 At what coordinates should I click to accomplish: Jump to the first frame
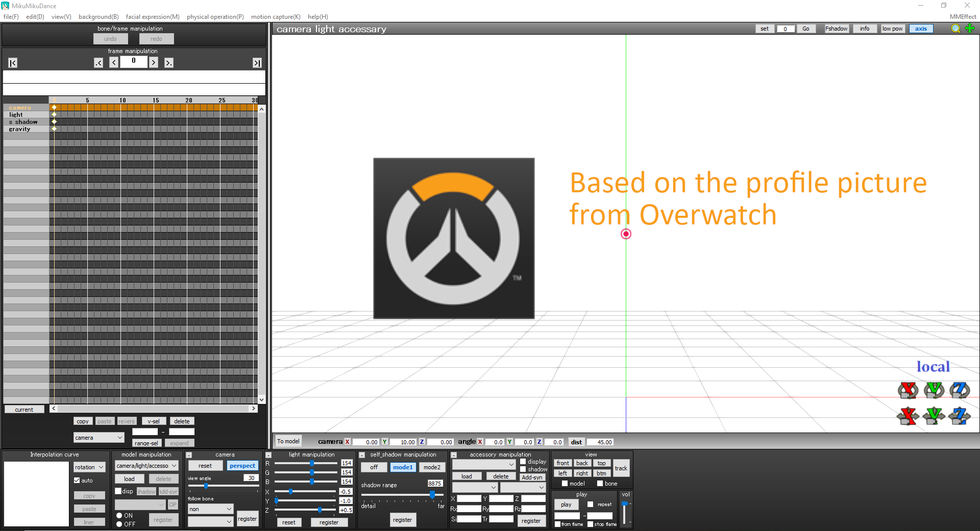tap(13, 63)
